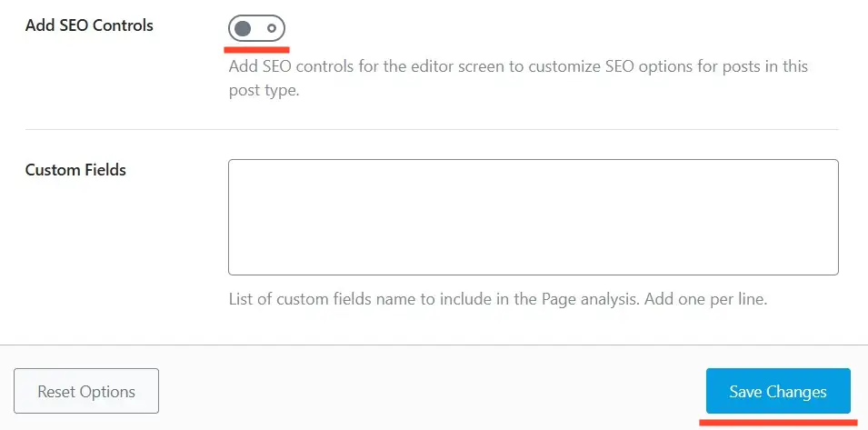Screen dimensions: 868x430
Task: Click the divider line above Custom Fields
Action: [432, 130]
